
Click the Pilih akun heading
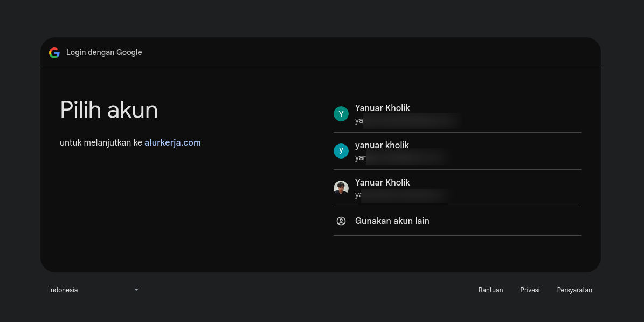pyautogui.click(x=109, y=110)
